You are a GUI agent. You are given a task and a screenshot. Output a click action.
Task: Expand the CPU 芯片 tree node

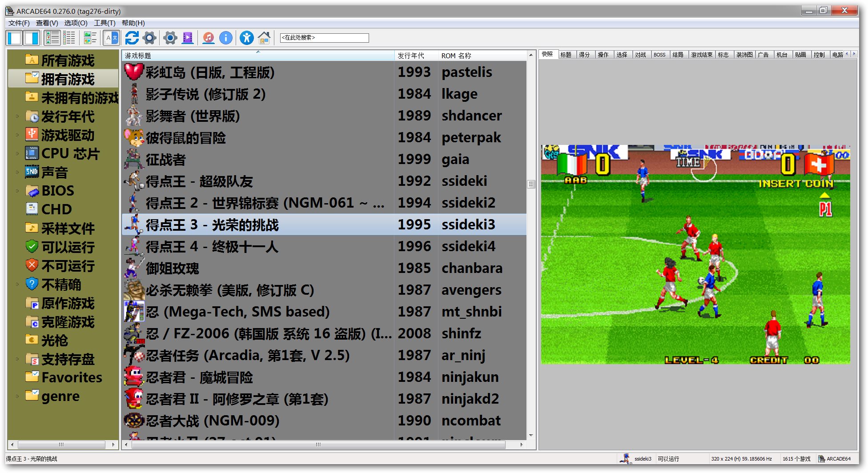point(17,154)
